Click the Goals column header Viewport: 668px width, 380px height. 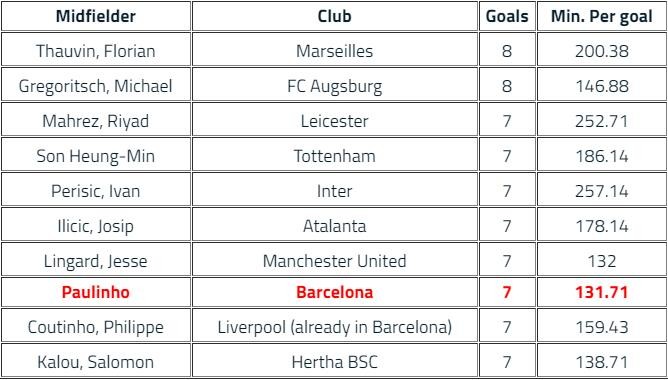pos(507,16)
